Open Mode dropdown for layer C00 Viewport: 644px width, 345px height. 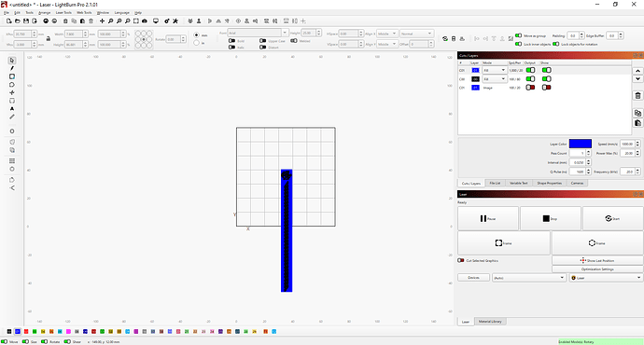click(x=495, y=78)
